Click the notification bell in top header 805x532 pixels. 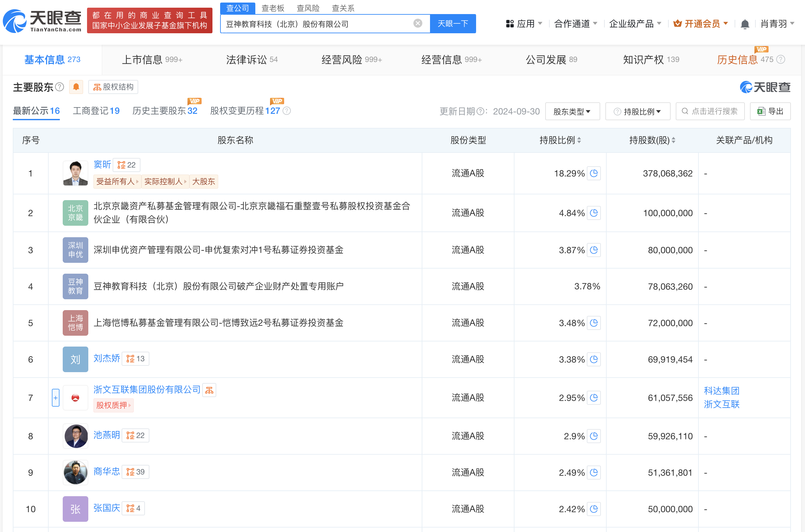click(745, 24)
